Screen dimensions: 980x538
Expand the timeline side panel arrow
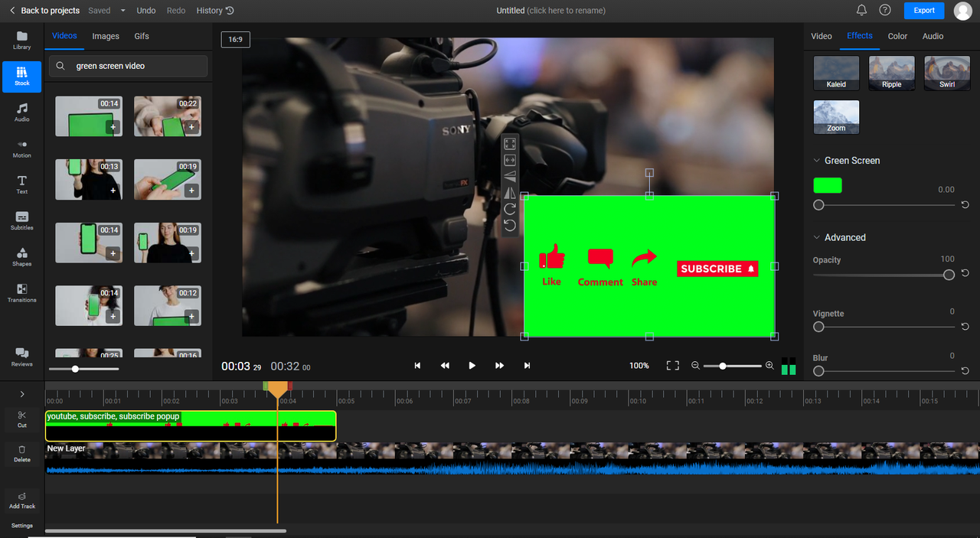point(21,394)
